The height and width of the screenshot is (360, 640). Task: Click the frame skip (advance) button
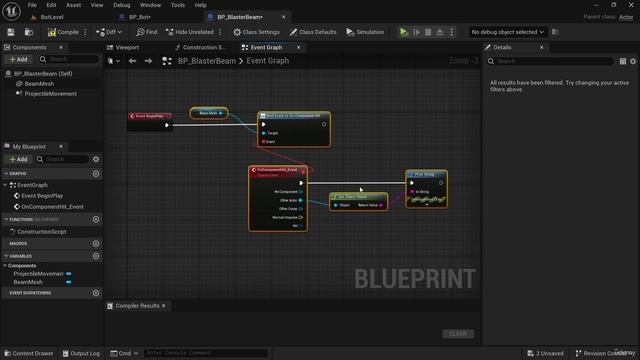(416, 32)
